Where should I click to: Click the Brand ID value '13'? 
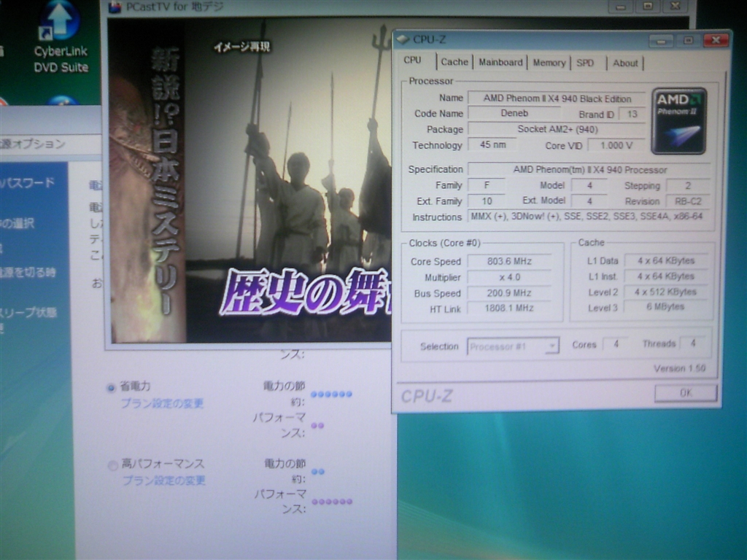click(x=632, y=114)
